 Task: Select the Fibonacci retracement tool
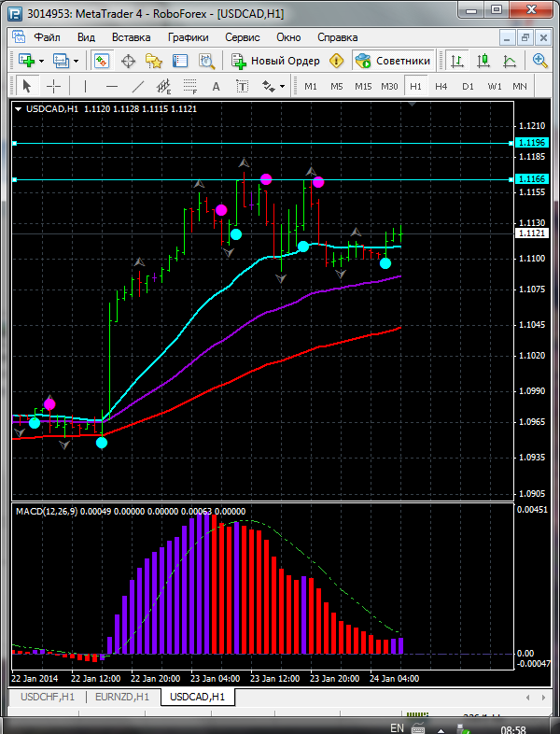coord(190,86)
